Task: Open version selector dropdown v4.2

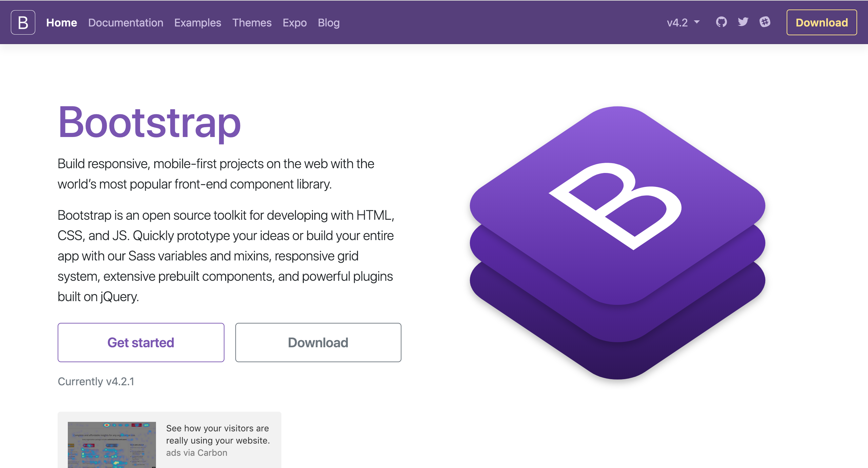Action: [x=682, y=22]
